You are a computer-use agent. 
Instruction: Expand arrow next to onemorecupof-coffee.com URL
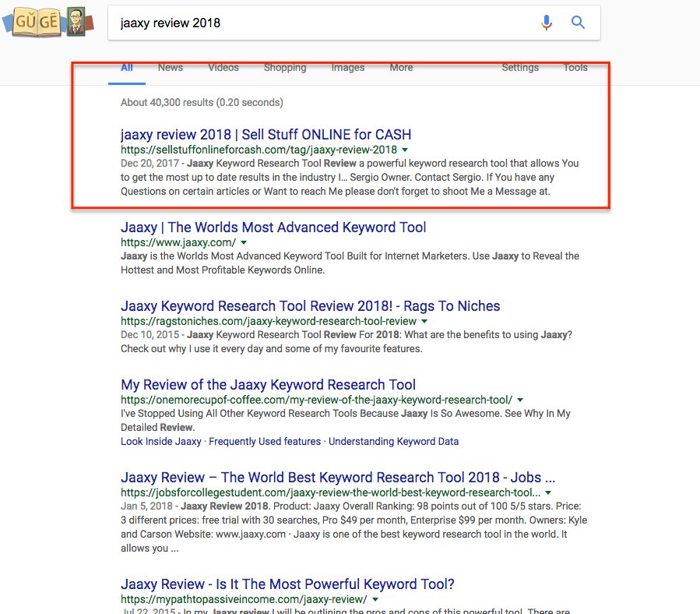tap(520, 400)
